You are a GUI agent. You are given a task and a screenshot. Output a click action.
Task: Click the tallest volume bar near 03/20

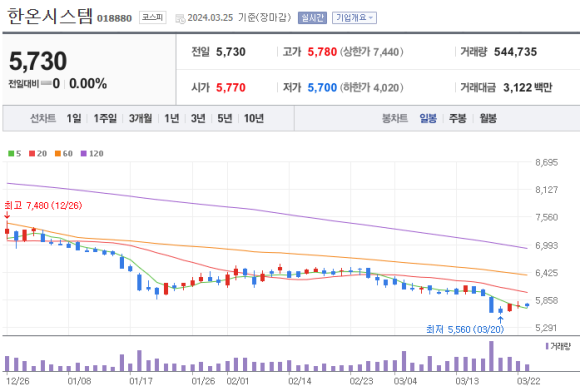[x=491, y=356]
